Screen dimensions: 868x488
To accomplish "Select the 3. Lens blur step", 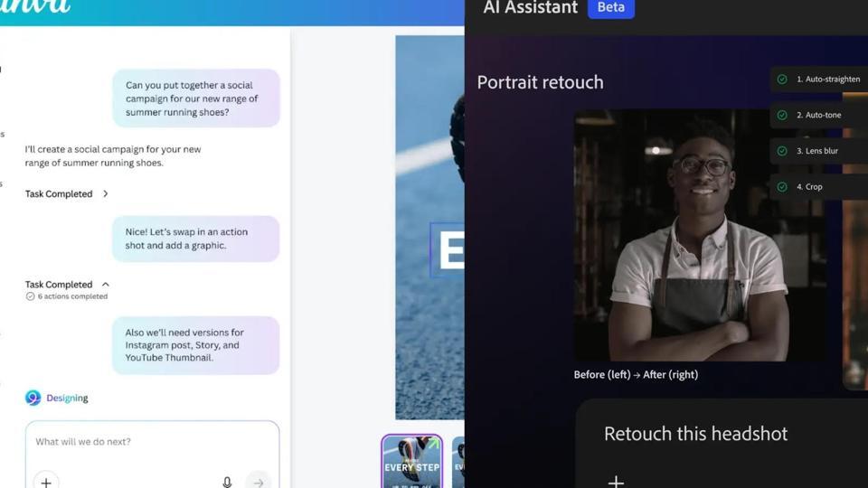I will point(819,151).
